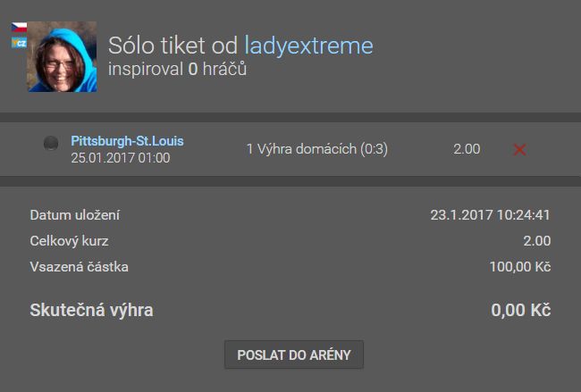581x392 pixels.
Task: Click the actual winnings 0,00 Kč
Action: point(520,310)
